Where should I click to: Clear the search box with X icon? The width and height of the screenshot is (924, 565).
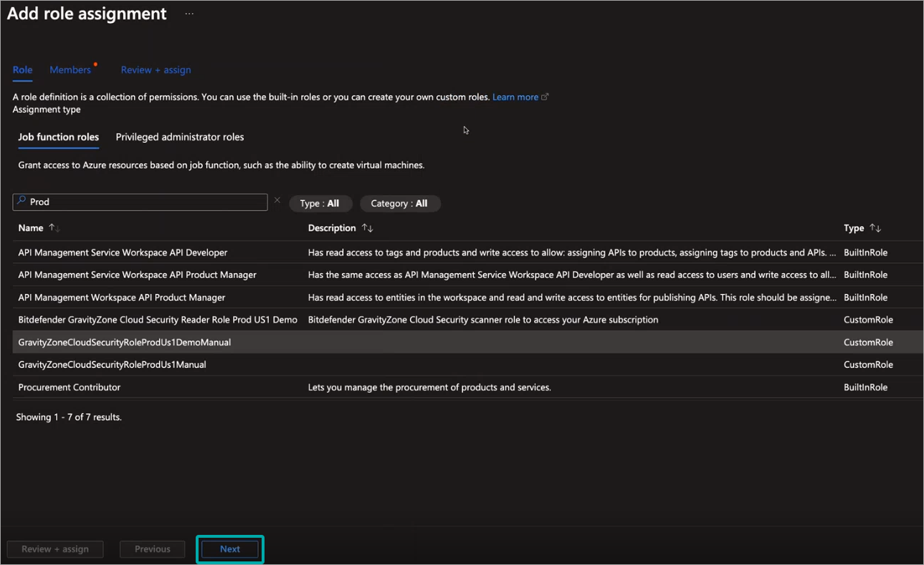(277, 201)
